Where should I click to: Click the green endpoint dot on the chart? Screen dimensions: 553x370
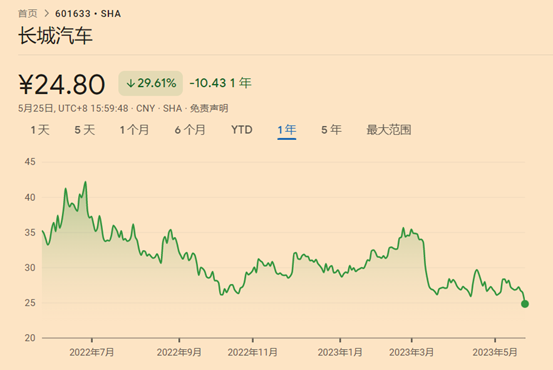[525, 304]
